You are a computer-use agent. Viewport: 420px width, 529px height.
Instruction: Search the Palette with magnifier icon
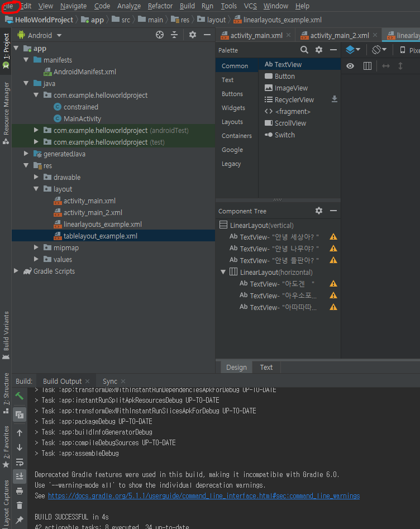(x=304, y=50)
